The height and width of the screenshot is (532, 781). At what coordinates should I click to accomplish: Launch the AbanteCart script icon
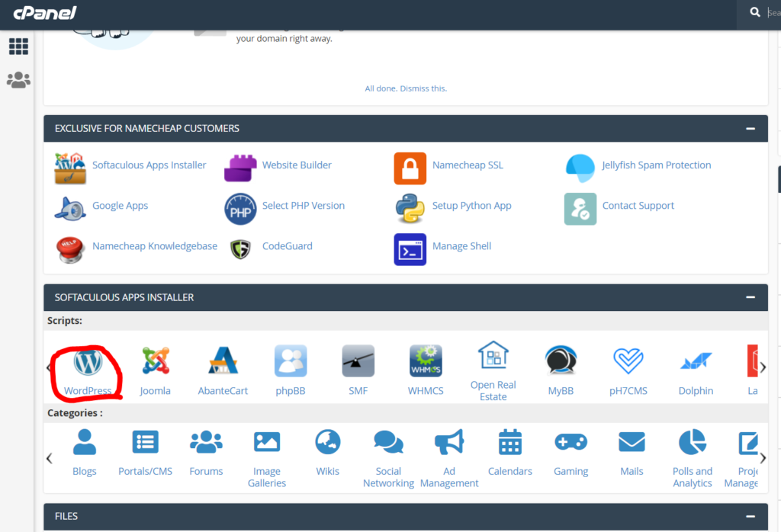pos(223,361)
